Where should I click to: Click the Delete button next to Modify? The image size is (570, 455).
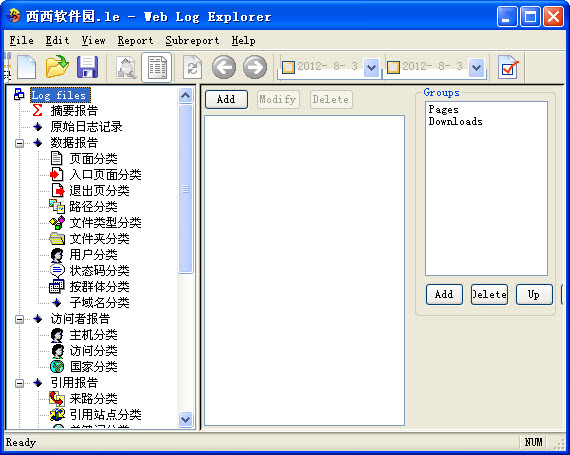331,99
